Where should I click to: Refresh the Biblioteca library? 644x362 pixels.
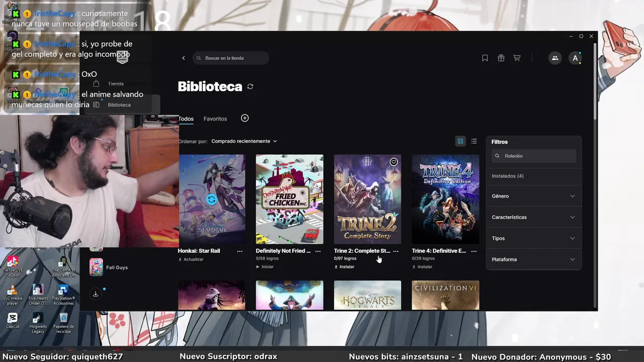(x=250, y=86)
